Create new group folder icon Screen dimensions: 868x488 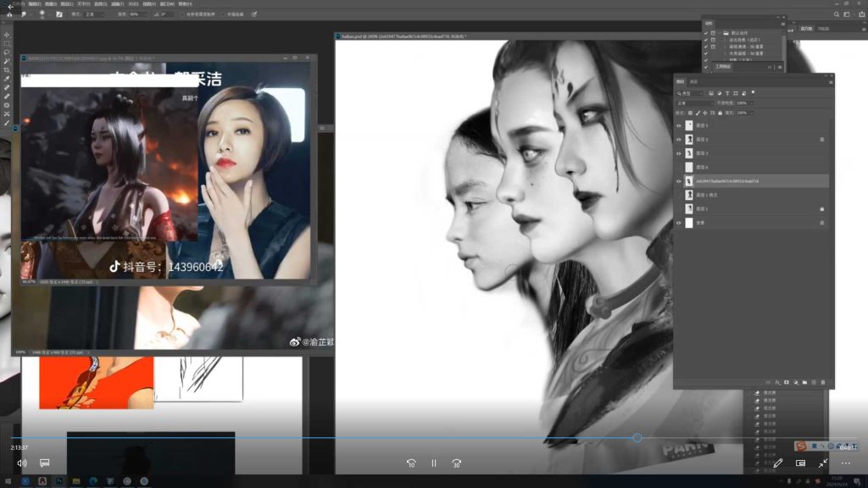tap(804, 382)
